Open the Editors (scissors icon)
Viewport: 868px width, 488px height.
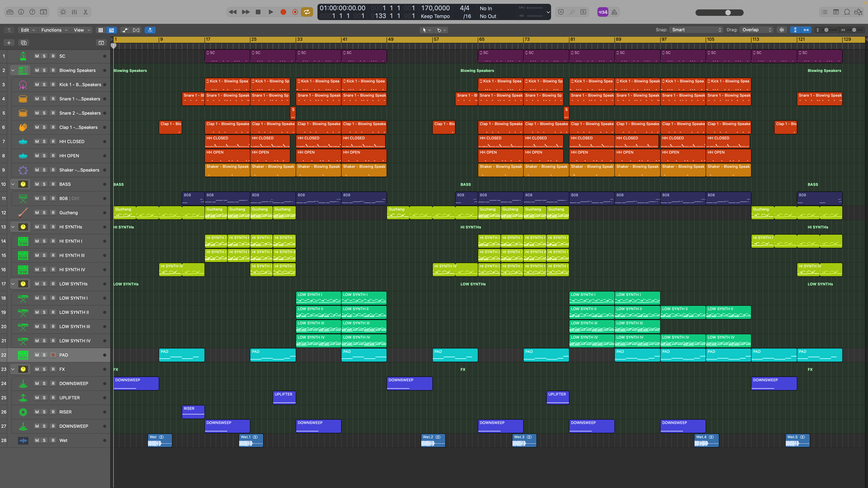[x=85, y=12]
